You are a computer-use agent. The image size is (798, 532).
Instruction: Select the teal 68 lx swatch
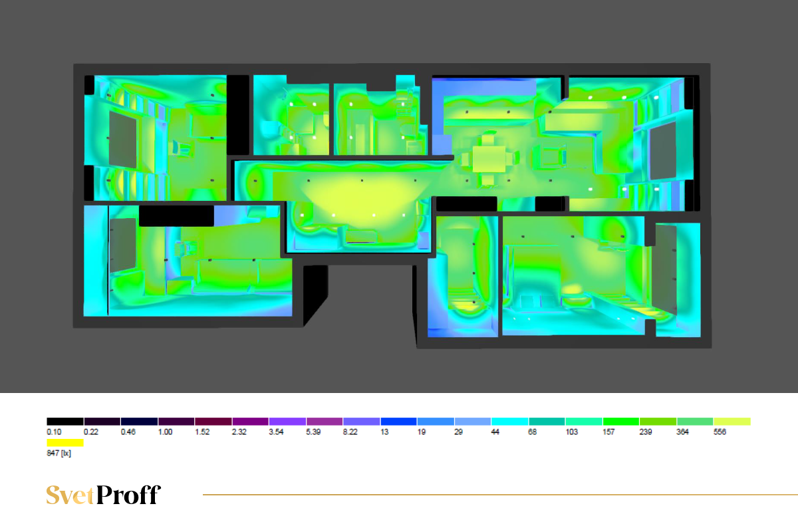547,422
